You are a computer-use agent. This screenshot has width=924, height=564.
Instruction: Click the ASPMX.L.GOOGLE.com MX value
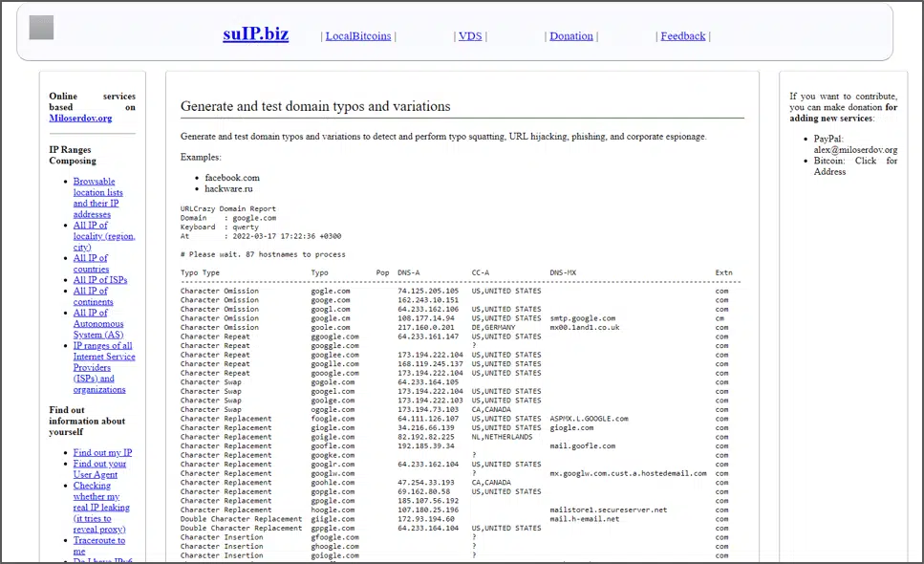[x=589, y=419]
